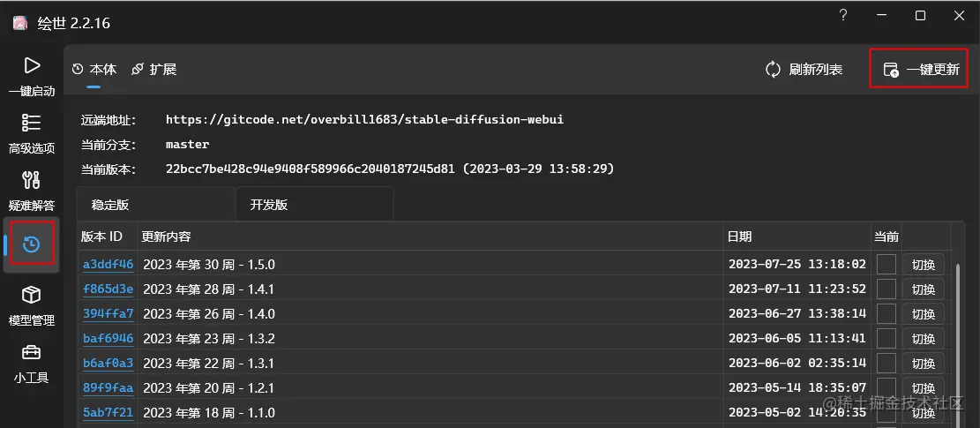This screenshot has height=428, width=980.
Task: Click 切换 for version f865d3e
Action: 924,289
